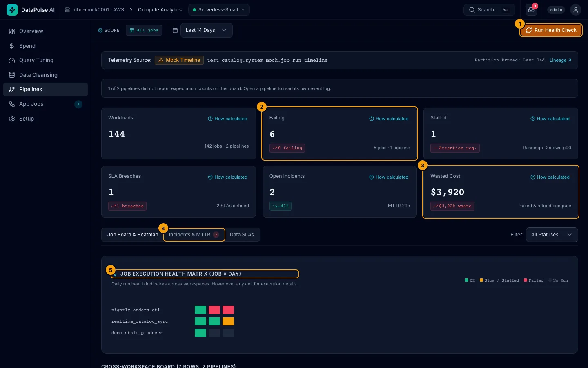588x368 pixels.
Task: Click the Scope layers icon
Action: click(100, 30)
